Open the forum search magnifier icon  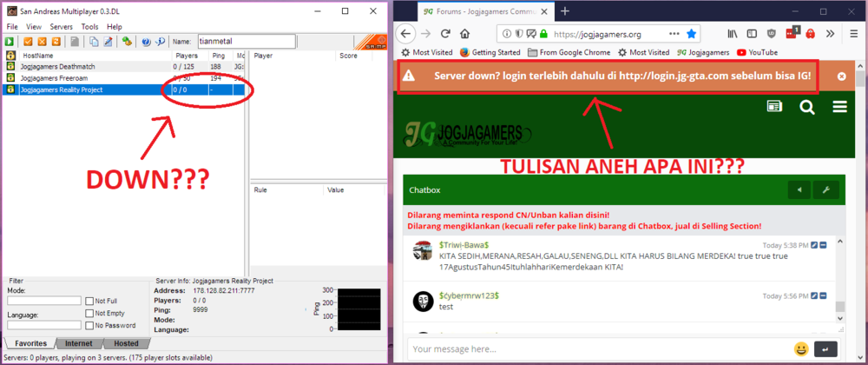pyautogui.click(x=807, y=107)
